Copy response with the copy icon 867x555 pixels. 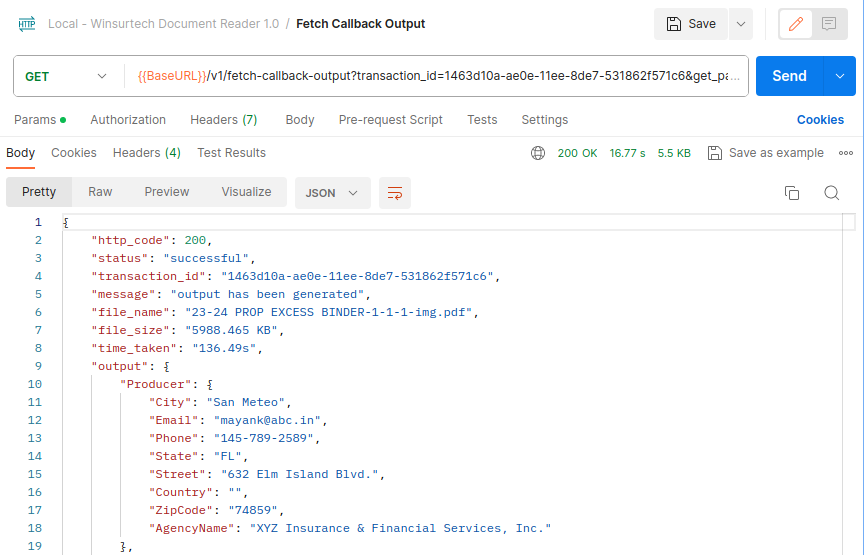(792, 192)
